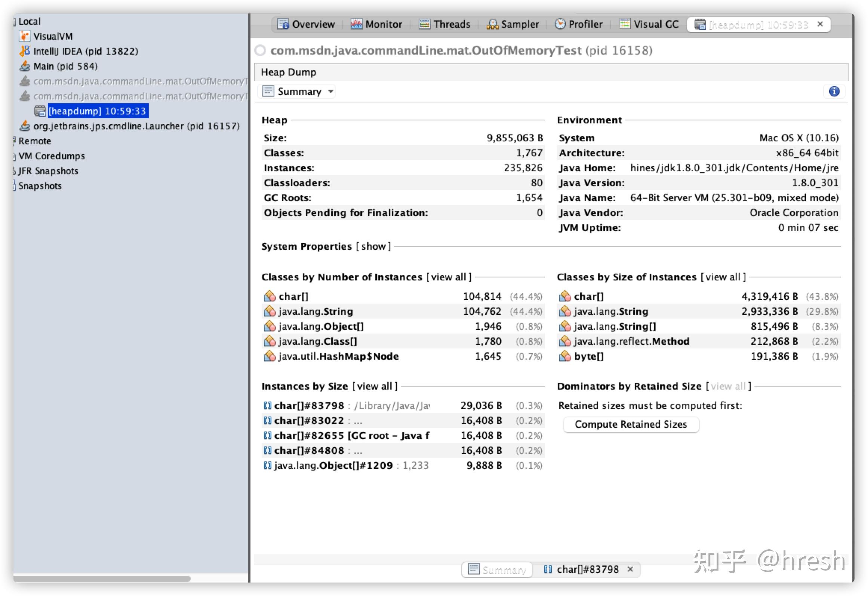Click the char[] class icon under Classes by Number of Instances

pos(269,296)
